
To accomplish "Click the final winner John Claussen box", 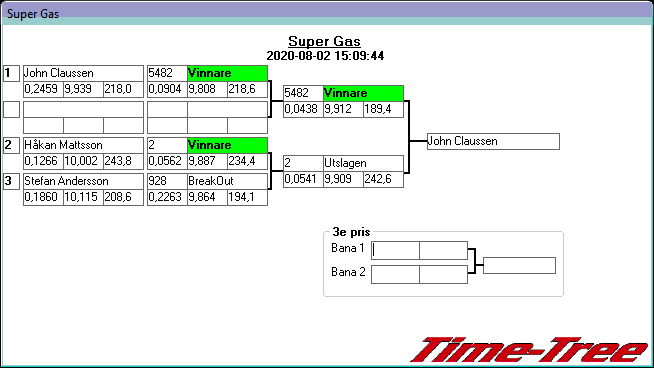I will [493, 141].
